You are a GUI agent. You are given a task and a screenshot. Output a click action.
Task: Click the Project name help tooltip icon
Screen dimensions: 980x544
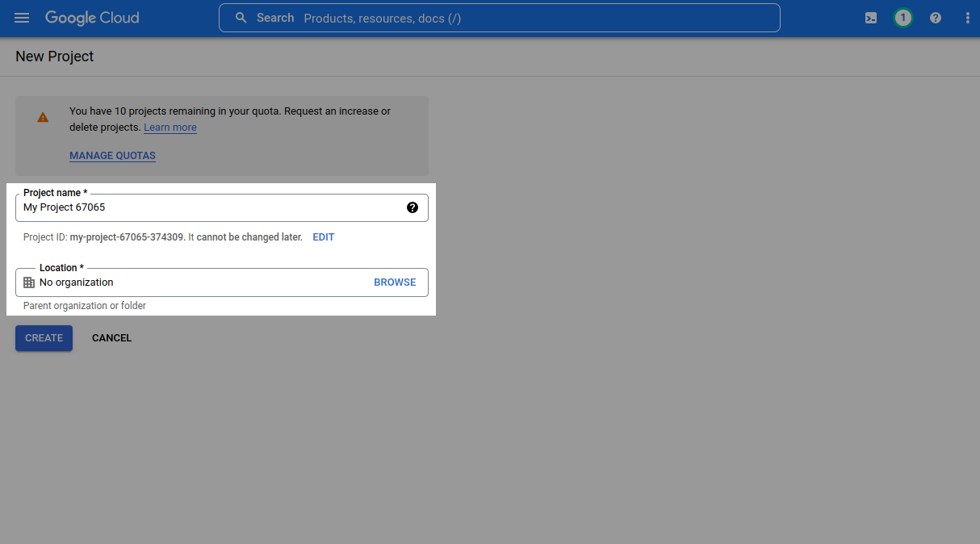pyautogui.click(x=413, y=207)
